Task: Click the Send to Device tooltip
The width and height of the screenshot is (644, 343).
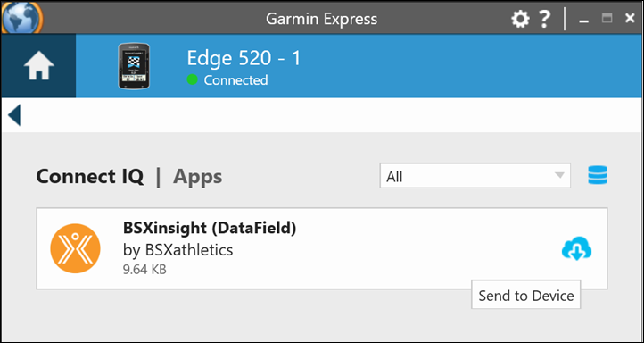Action: [x=525, y=295]
